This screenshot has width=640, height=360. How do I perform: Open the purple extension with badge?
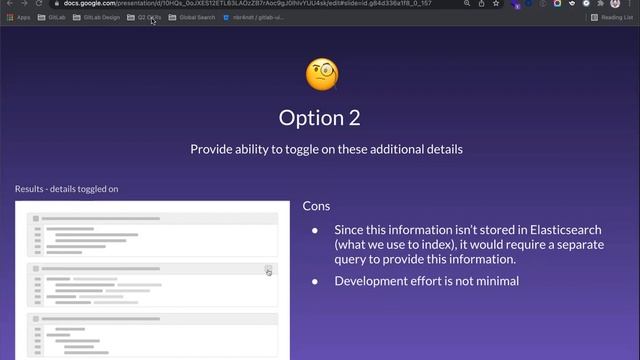[516, 4]
